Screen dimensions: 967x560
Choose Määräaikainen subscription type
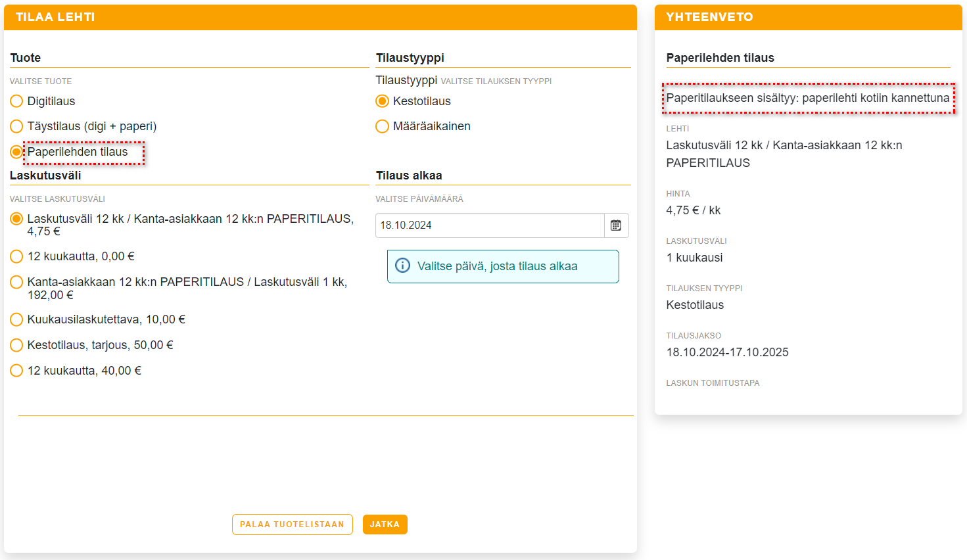[382, 126]
